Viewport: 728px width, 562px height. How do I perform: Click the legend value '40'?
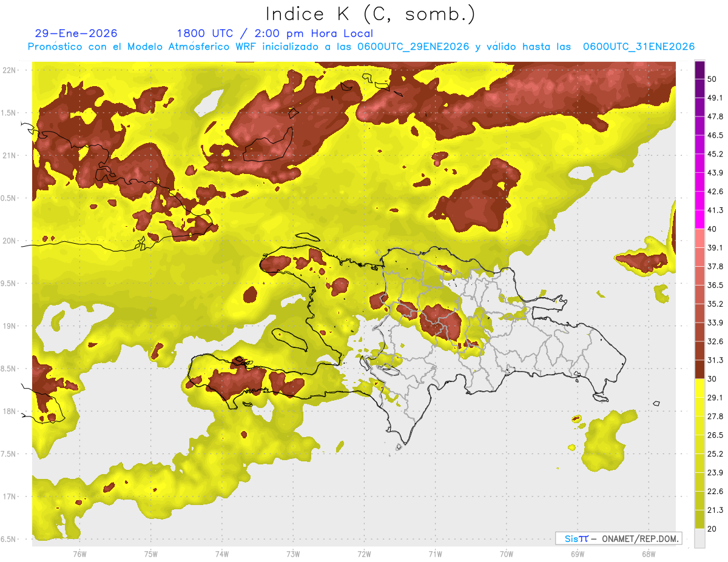(x=712, y=229)
